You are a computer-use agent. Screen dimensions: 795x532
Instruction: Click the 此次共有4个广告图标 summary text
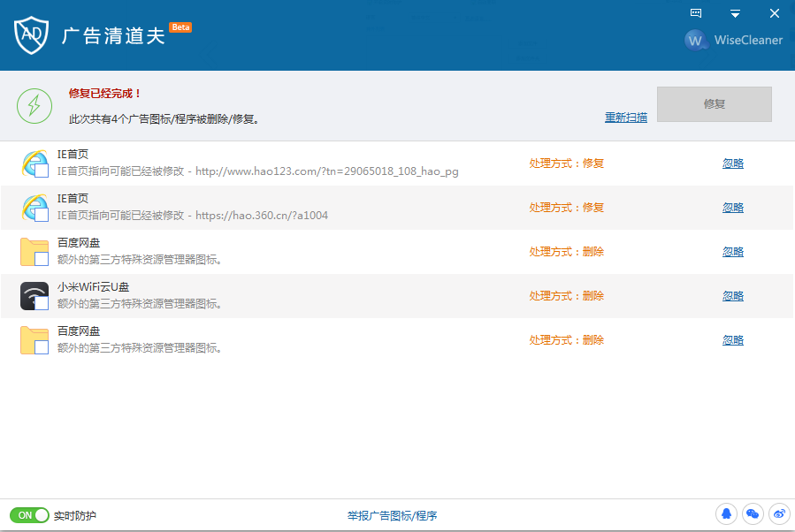tap(164, 119)
